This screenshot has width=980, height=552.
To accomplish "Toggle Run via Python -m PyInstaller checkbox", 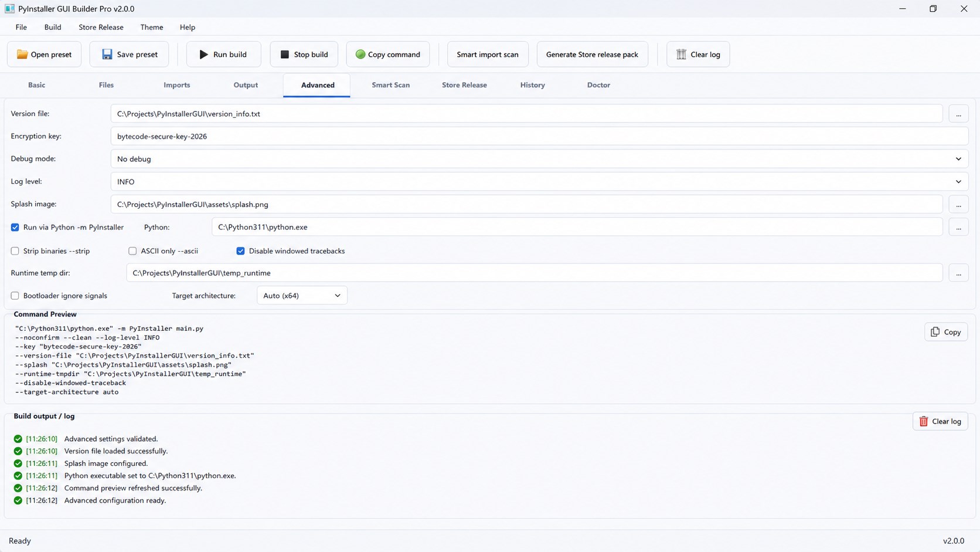I will (x=15, y=228).
